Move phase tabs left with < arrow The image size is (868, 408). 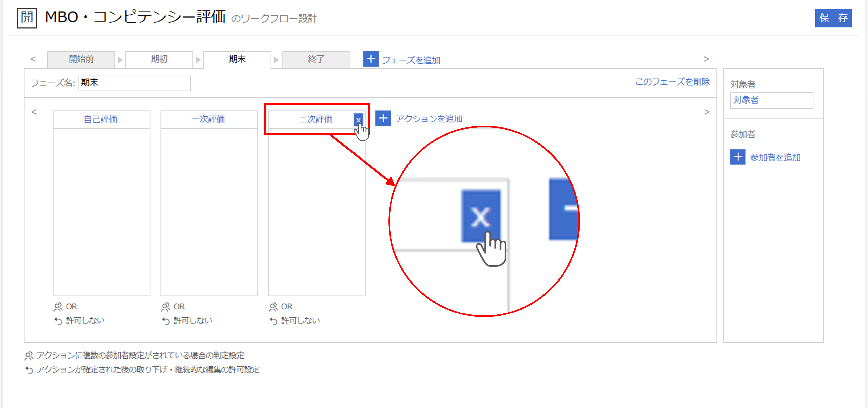pyautogui.click(x=33, y=59)
